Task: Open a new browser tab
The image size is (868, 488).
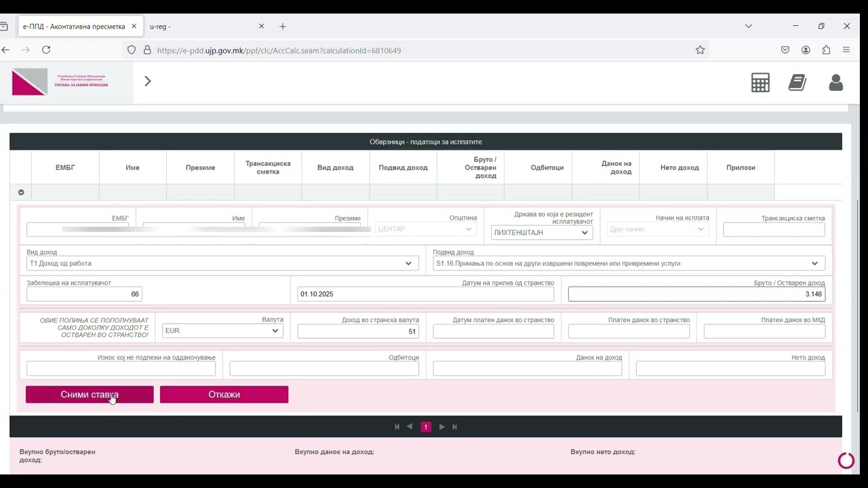Action: pyautogui.click(x=283, y=26)
